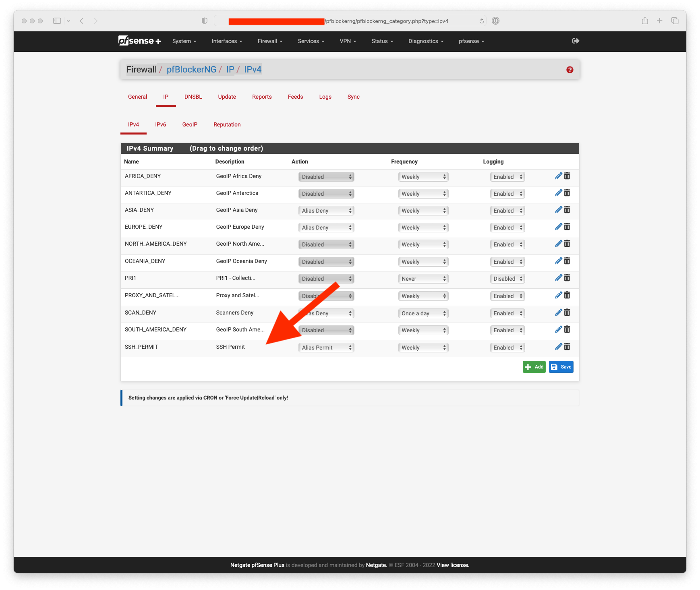
Task: Open Logging dropdown for EUROPE_DENY
Action: point(507,228)
